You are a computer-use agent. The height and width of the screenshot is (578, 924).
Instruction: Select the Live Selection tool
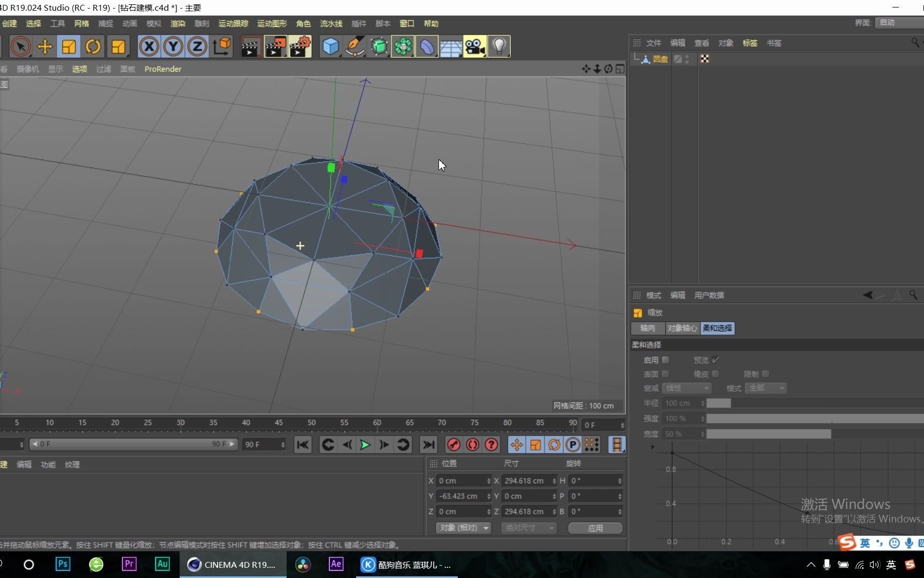[20, 47]
